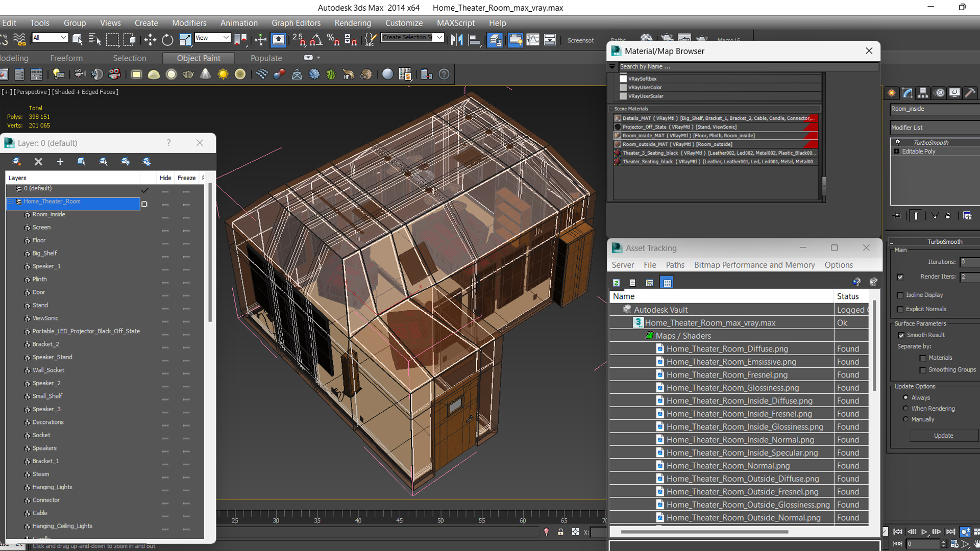Click the Play Animation button
This screenshot has width=980, height=551.
click(924, 532)
